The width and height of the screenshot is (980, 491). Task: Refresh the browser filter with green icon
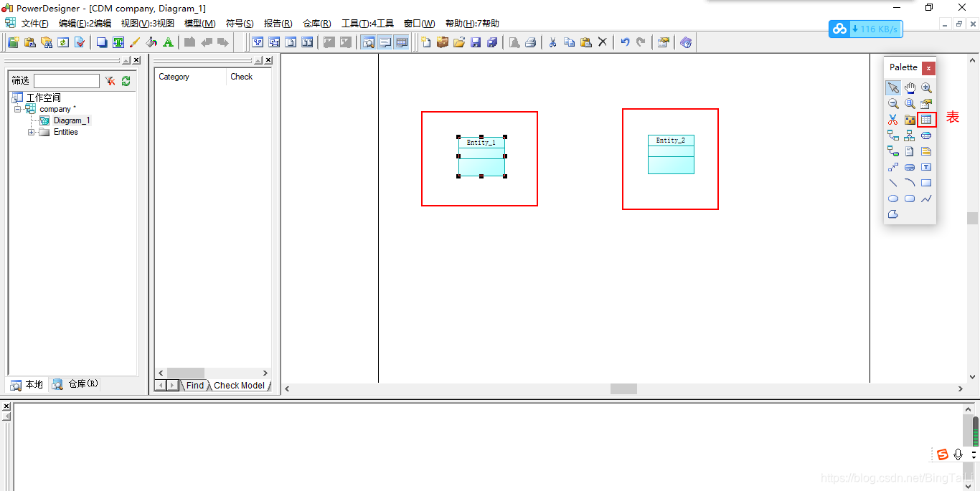pos(126,81)
